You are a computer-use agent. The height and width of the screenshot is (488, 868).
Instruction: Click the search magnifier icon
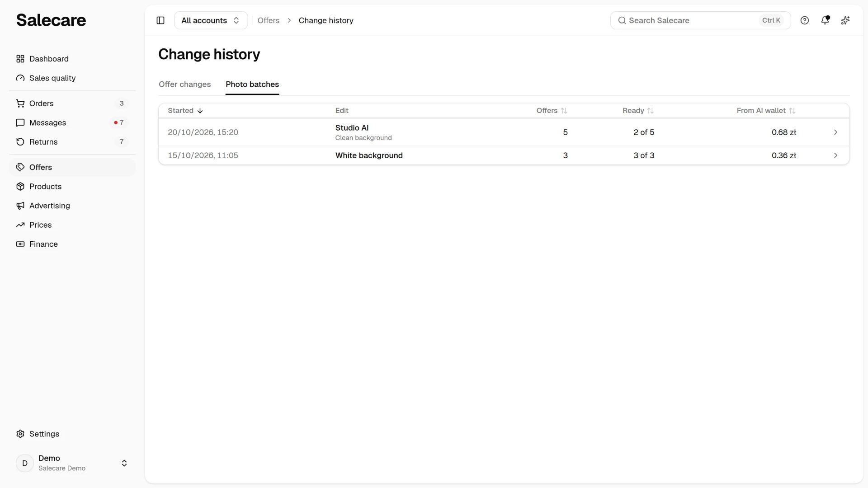pos(622,20)
